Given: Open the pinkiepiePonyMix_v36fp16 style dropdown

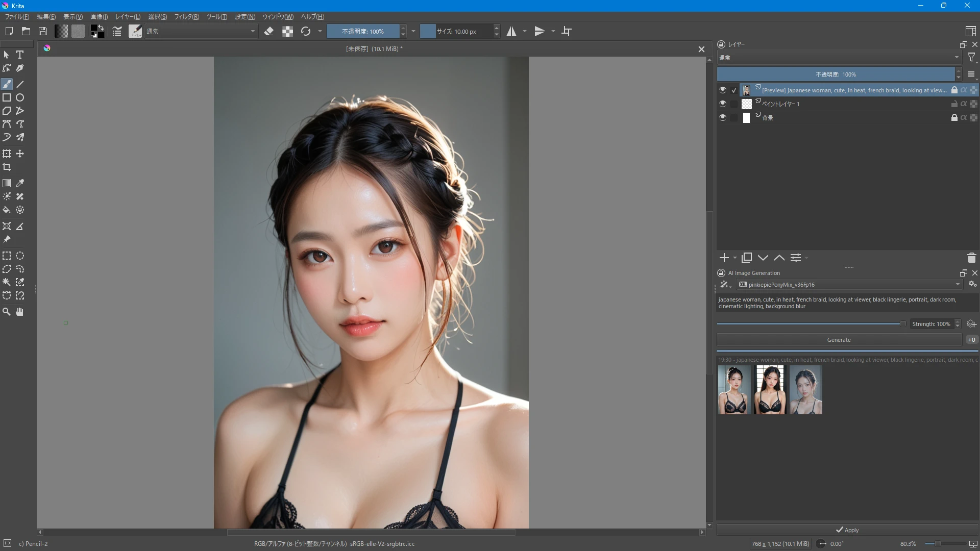Looking at the screenshot, I should tap(850, 285).
